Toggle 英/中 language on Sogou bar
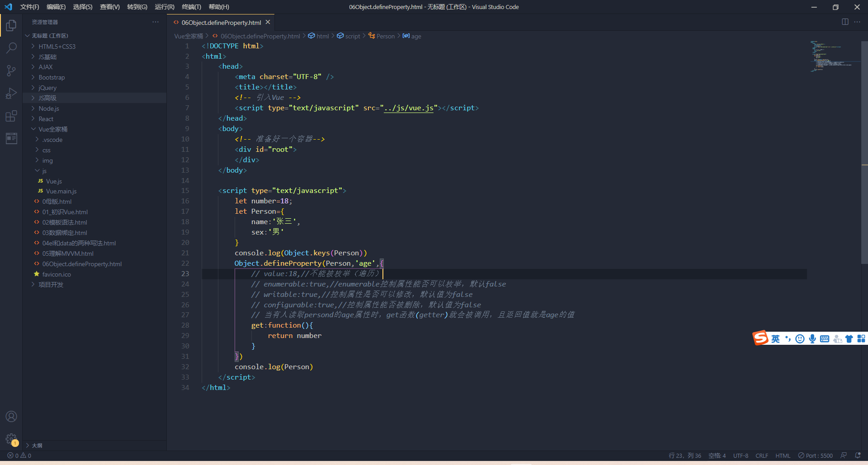The image size is (868, 465). click(x=775, y=338)
